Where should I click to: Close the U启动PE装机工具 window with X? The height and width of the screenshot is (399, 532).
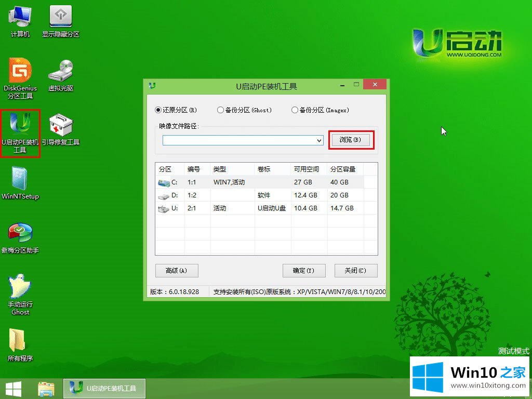(375, 85)
